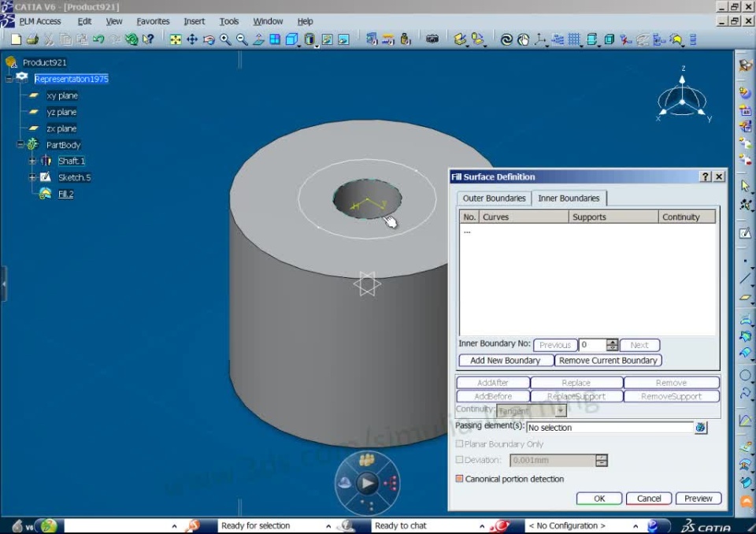This screenshot has width=756, height=534.
Task: Click the Normal View icon
Action: [258, 39]
